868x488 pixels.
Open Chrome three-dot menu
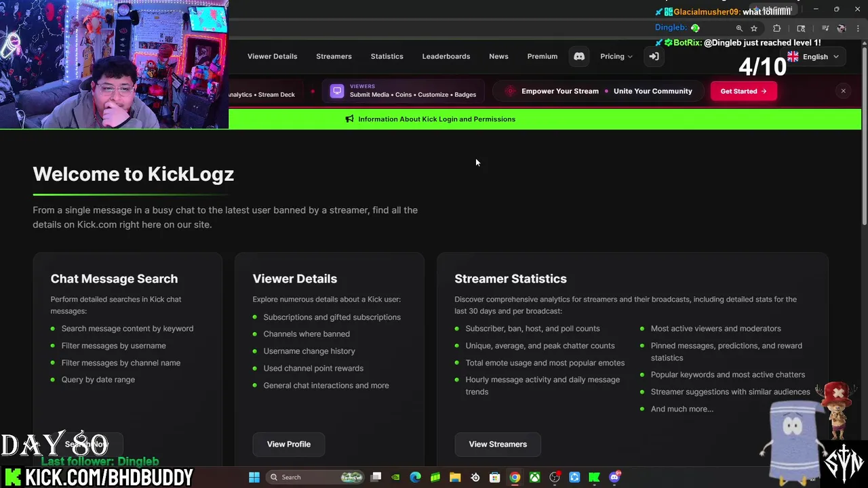coord(858,28)
